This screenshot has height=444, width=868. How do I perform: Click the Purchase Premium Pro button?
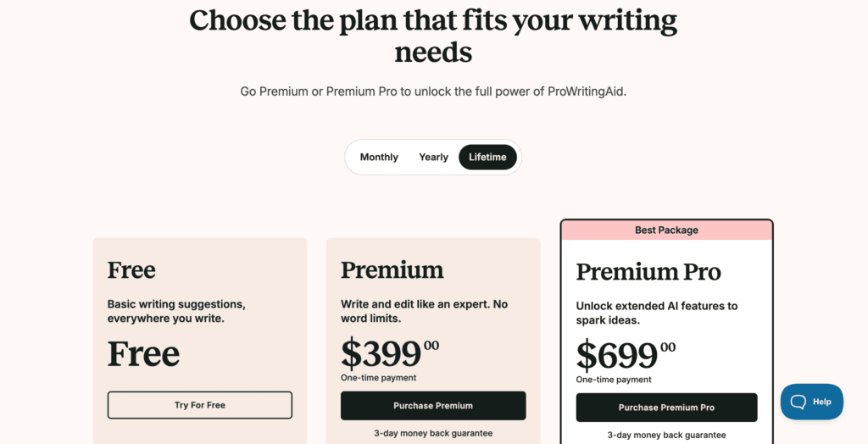pyautogui.click(x=666, y=408)
